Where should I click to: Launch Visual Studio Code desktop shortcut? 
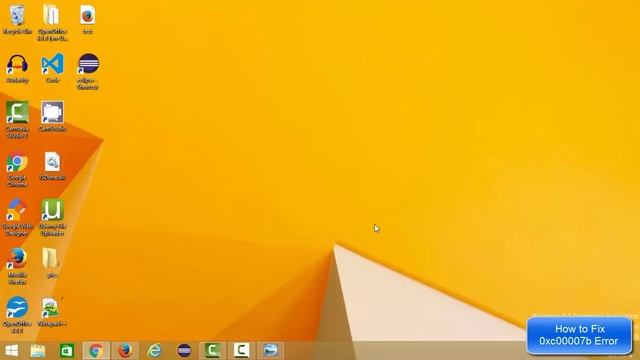(x=52, y=68)
